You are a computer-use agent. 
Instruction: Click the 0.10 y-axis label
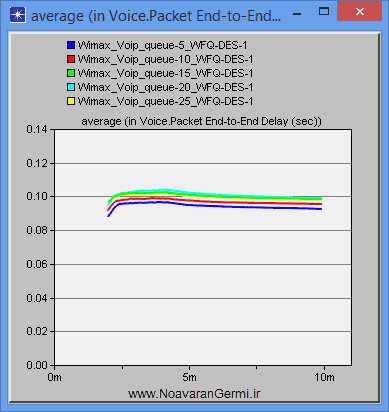click(37, 196)
